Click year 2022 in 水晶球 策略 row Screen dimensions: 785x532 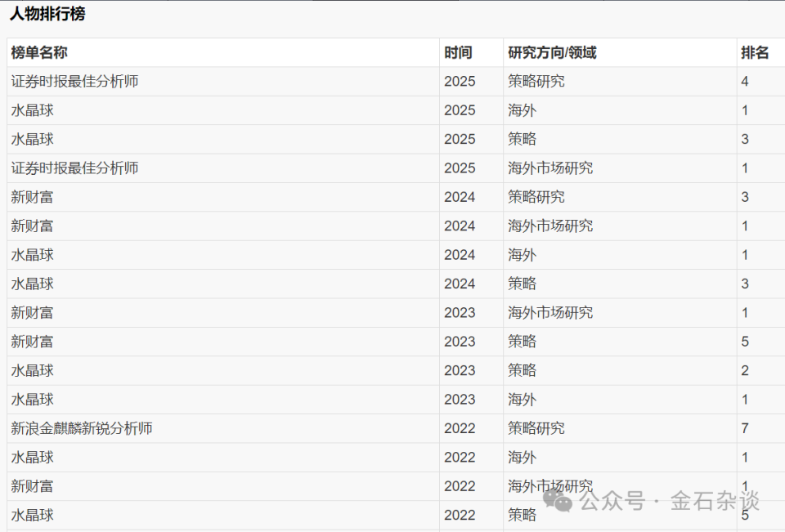[460, 516]
